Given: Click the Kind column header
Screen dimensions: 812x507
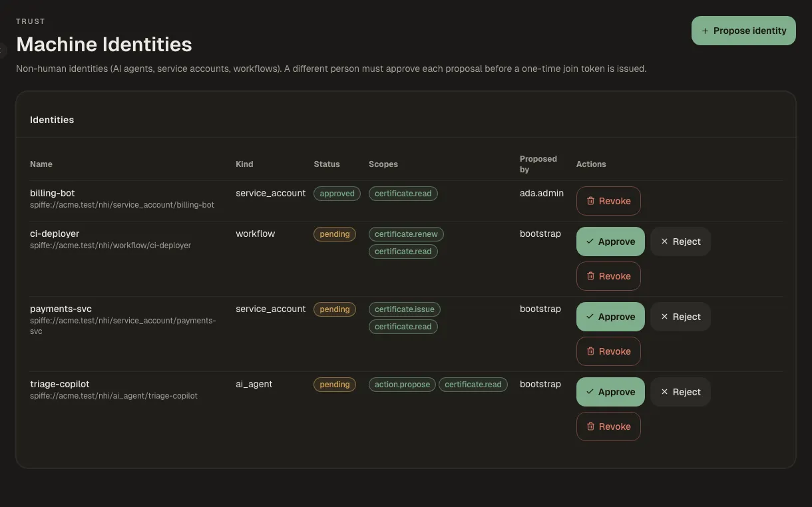Looking at the screenshot, I should (244, 164).
